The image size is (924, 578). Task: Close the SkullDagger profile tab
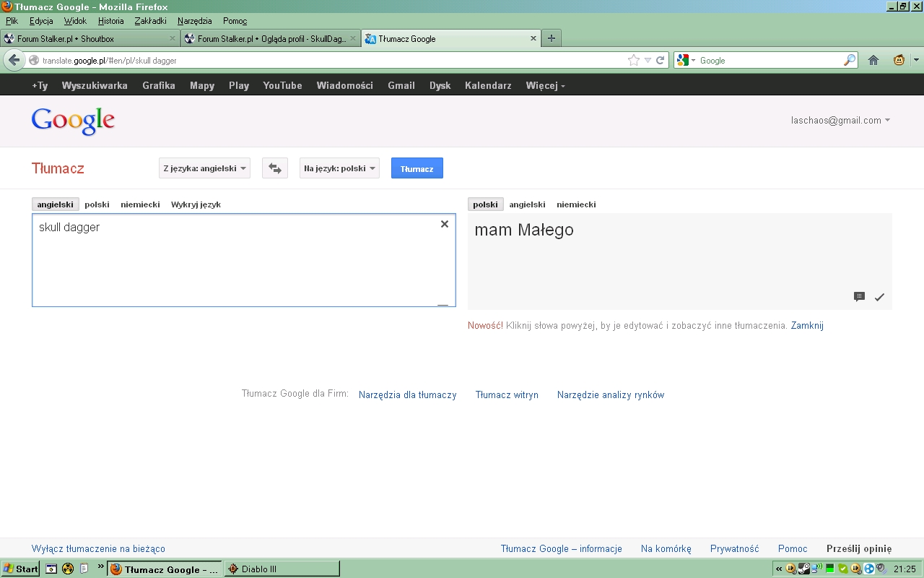pos(353,38)
